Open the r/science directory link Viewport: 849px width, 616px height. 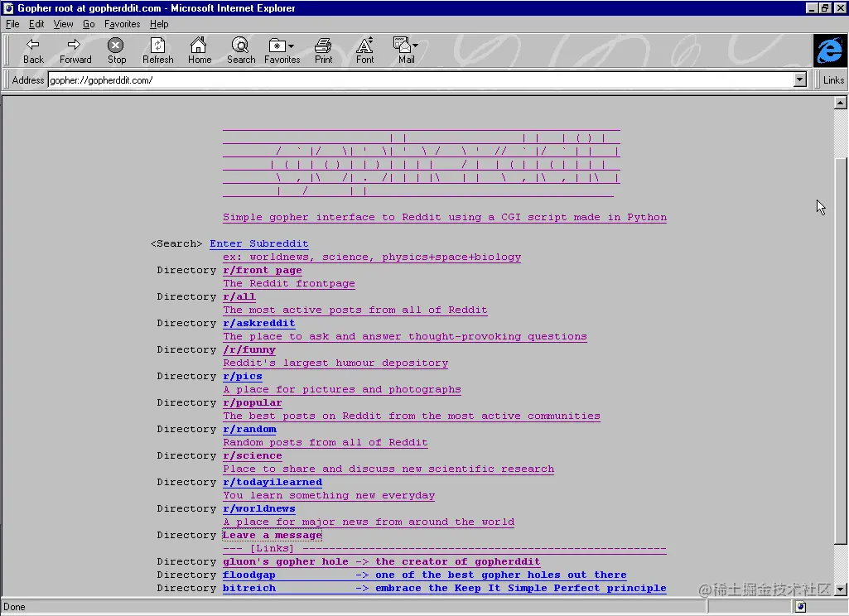pos(253,455)
